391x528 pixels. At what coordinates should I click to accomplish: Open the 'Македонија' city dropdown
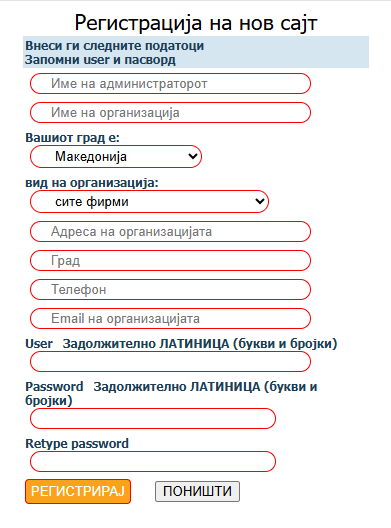(116, 157)
